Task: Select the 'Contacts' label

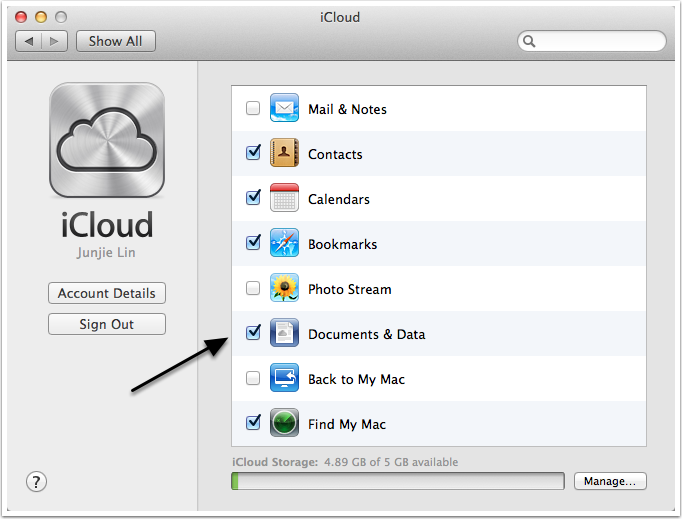Action: (x=335, y=154)
